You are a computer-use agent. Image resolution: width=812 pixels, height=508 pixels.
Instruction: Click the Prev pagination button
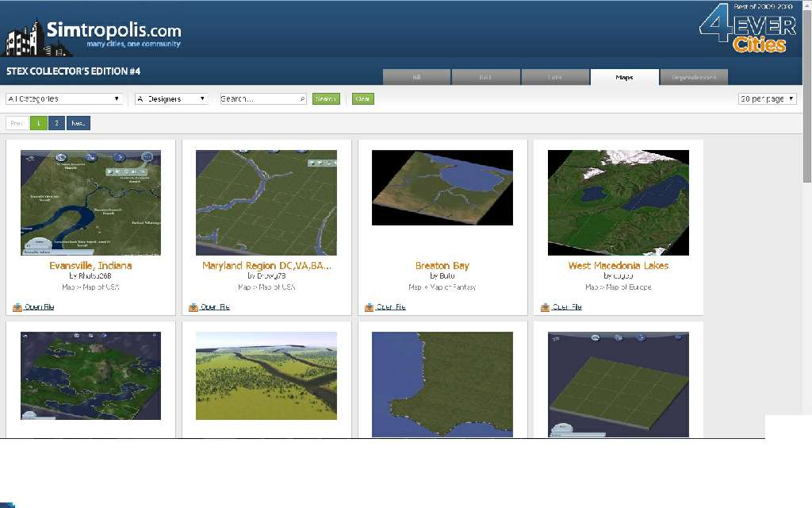[x=17, y=123]
